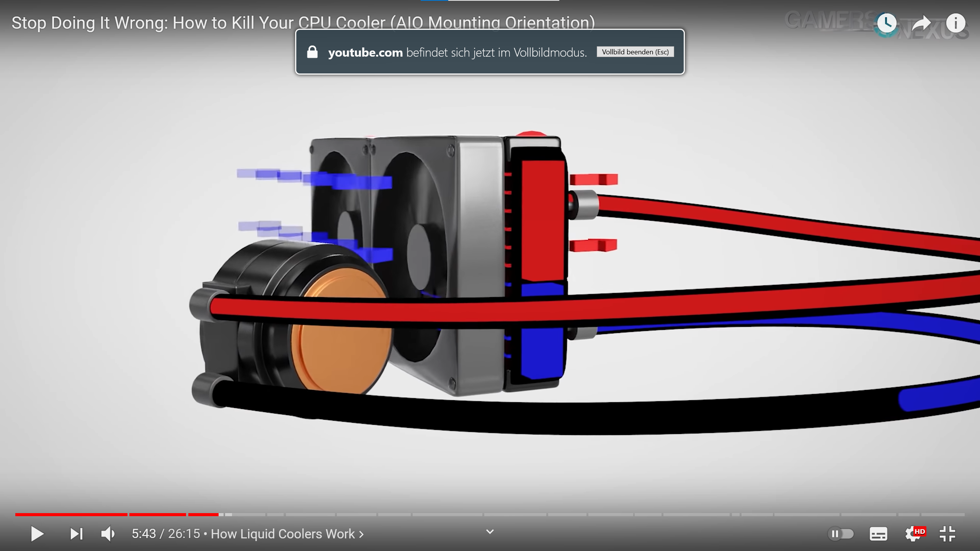
Task: Show the video info cards icon
Action: click(955, 23)
